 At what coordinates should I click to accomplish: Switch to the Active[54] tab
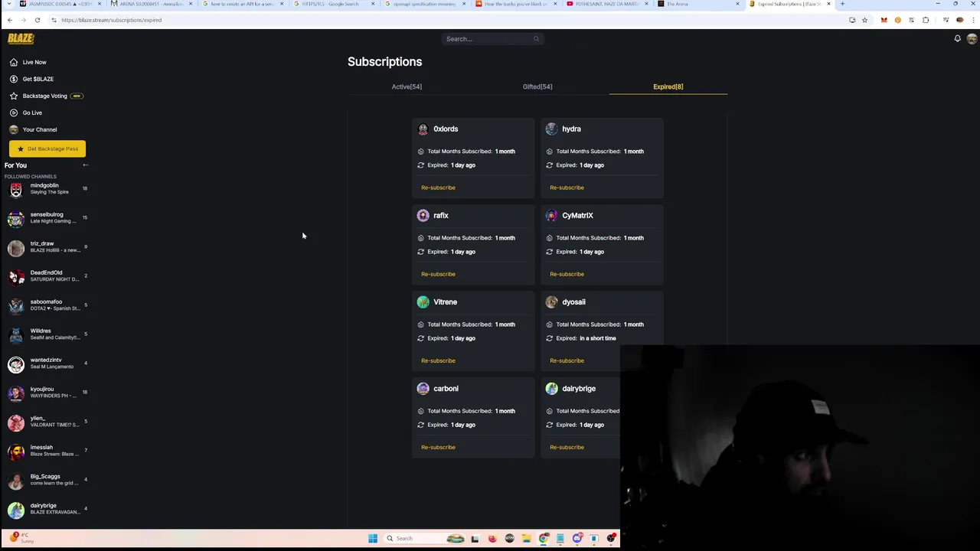tap(407, 86)
